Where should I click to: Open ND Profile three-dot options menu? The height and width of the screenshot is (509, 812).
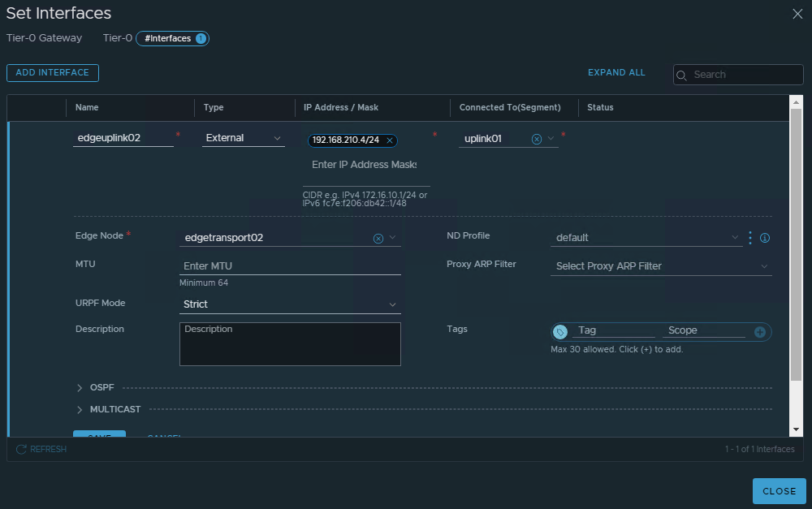(x=749, y=238)
